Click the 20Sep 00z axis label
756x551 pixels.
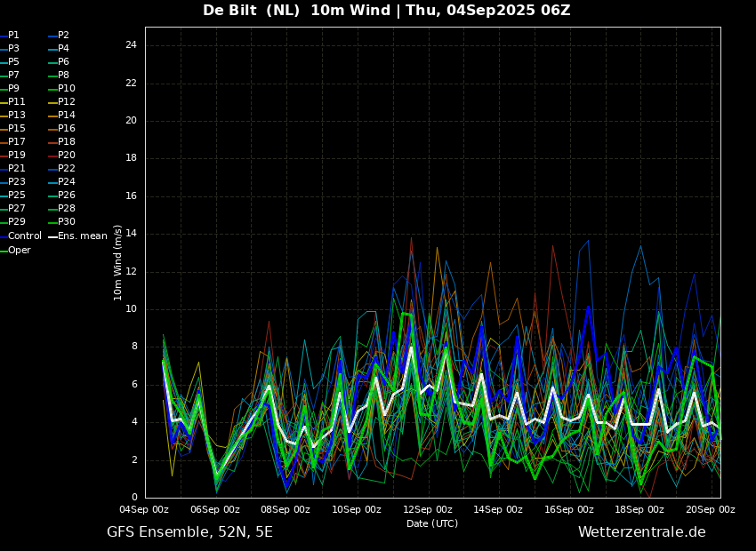click(x=711, y=509)
